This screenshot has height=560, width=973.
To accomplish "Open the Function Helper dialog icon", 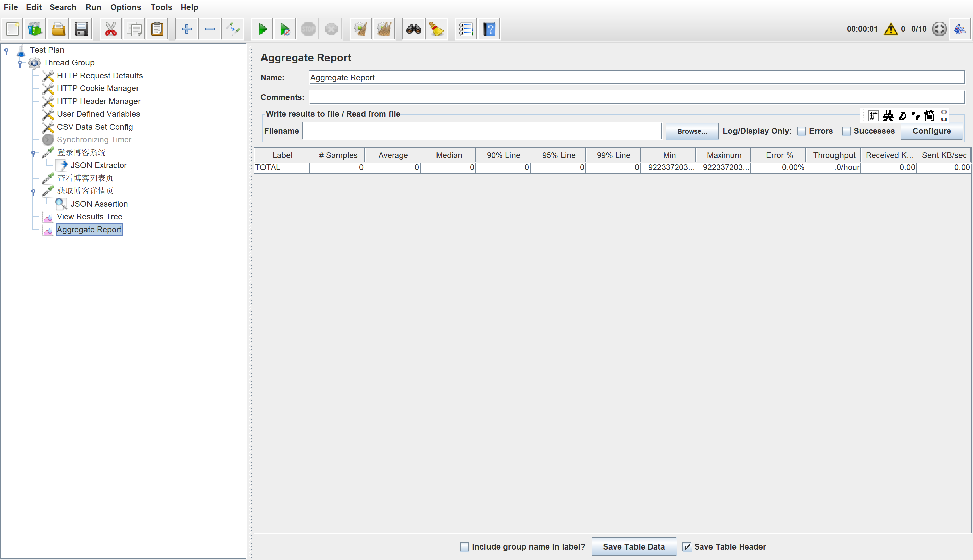I will (466, 29).
